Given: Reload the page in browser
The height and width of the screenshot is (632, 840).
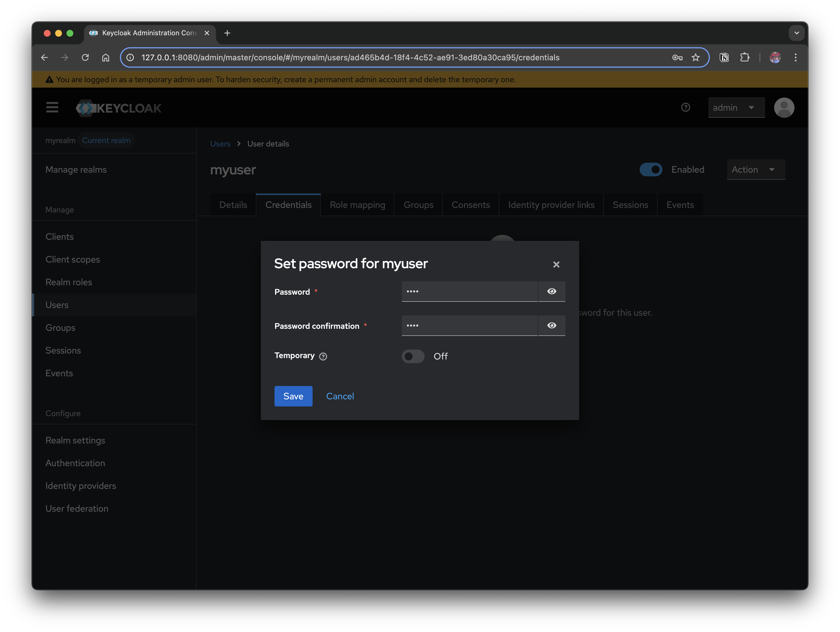Looking at the screenshot, I should pyautogui.click(x=86, y=58).
